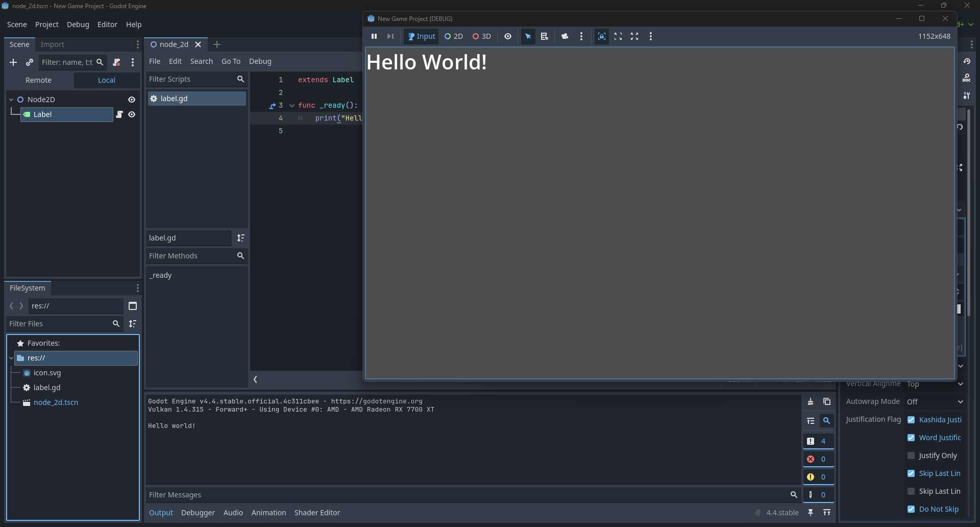This screenshot has width=980, height=527.
Task: Switch to the Debugger bottom tab
Action: click(198, 513)
